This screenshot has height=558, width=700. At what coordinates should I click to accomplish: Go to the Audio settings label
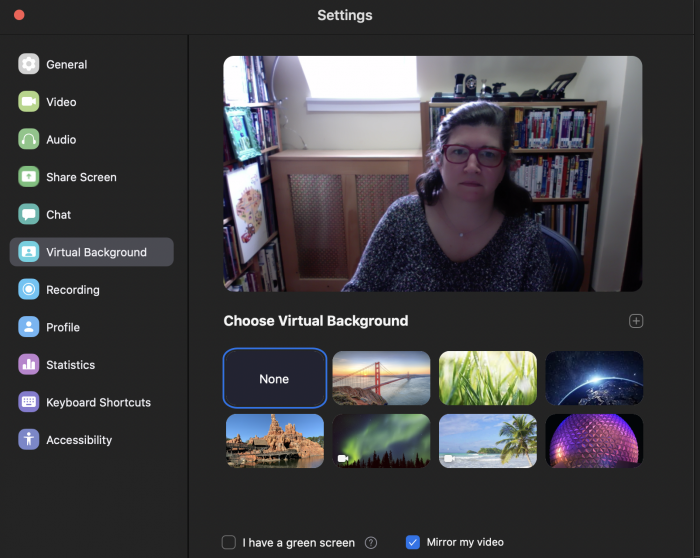(61, 140)
